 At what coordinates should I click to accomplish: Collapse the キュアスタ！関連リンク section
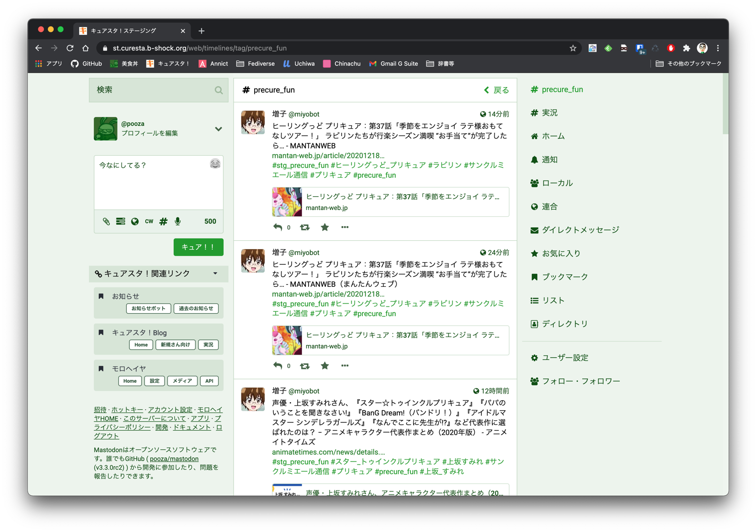(x=215, y=274)
